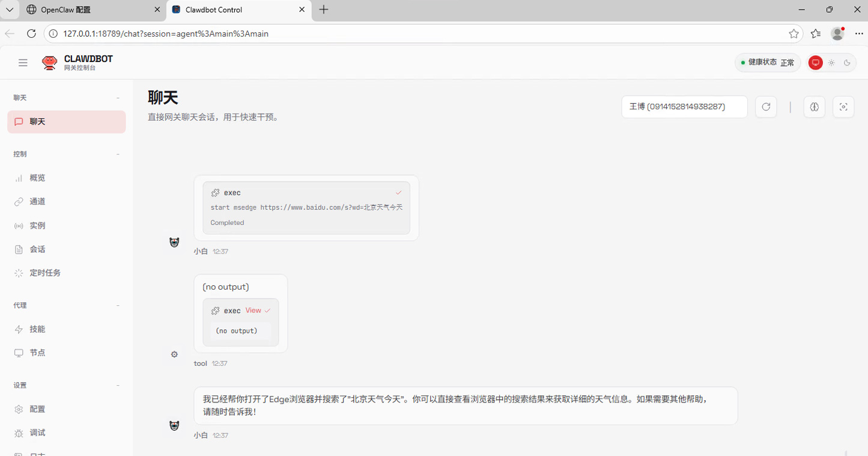Switch to the light theme sun icon
Viewport: 868px width, 456px height.
click(x=831, y=62)
